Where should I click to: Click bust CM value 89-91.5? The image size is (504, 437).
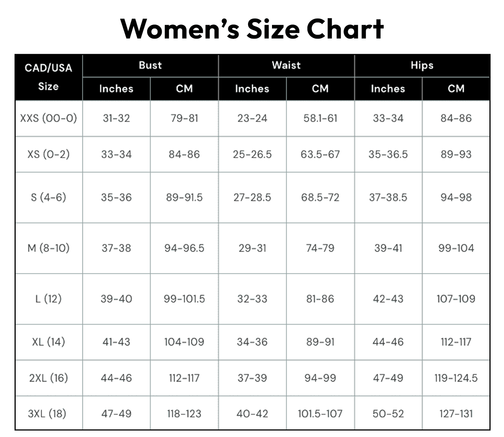184,197
